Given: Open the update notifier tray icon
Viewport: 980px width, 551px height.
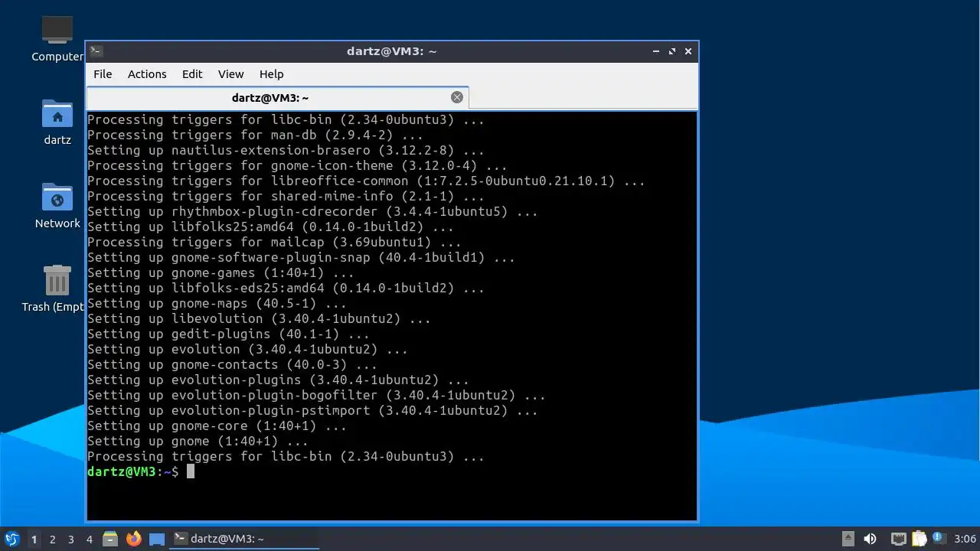Looking at the screenshot, I should click(939, 538).
